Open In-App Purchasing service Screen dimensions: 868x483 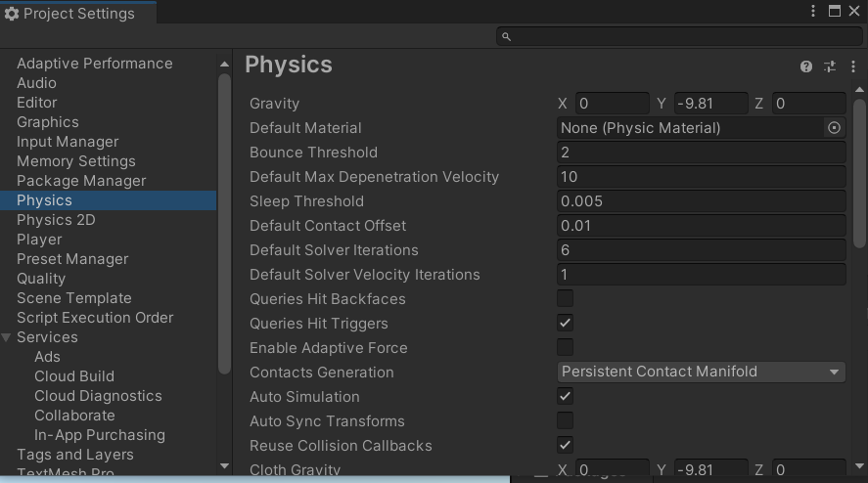pyautogui.click(x=100, y=435)
